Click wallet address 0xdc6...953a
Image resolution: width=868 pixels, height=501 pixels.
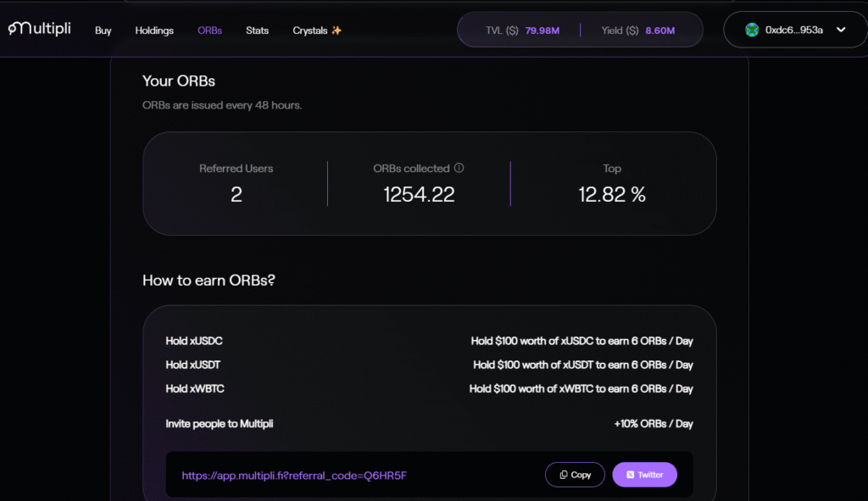pyautogui.click(x=793, y=30)
